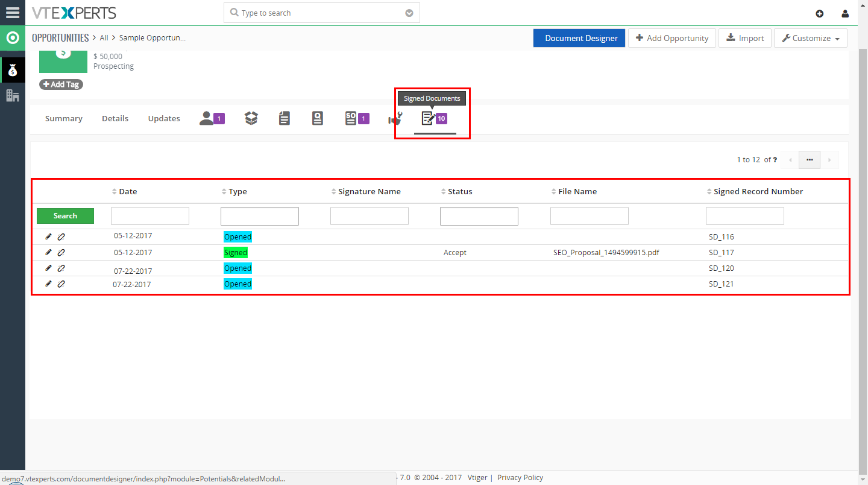Expand the global search dropdown arrow

click(409, 13)
